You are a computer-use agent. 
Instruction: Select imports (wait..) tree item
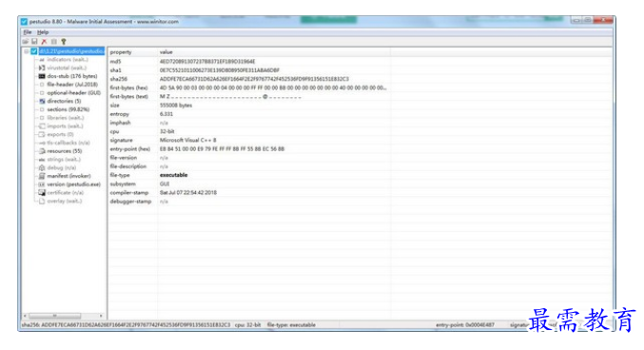(x=65, y=126)
